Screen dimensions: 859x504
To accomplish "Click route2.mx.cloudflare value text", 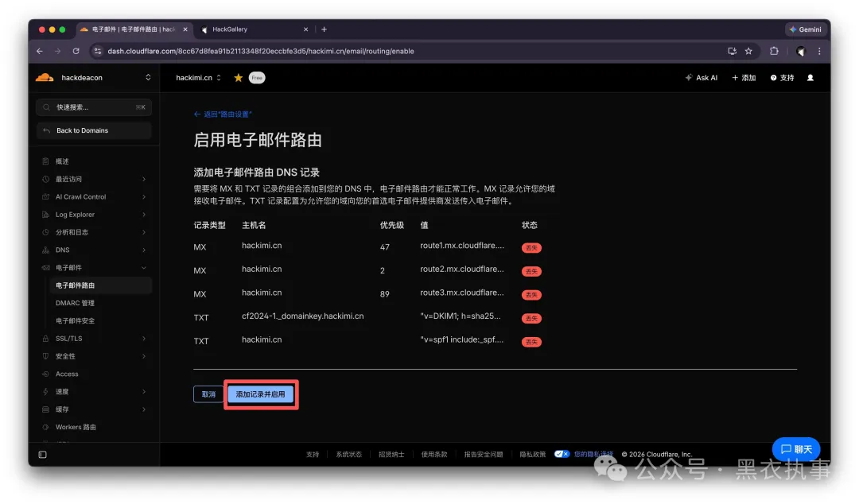I will coord(462,269).
